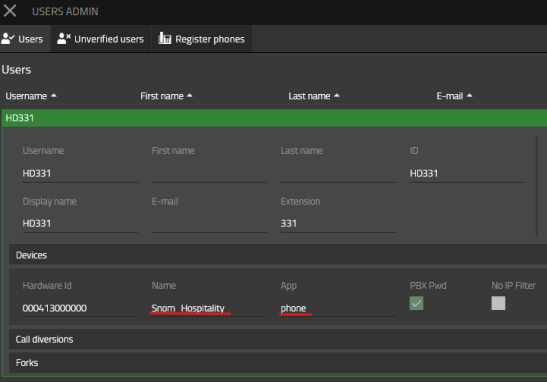Click the register phones desk phone icon
The height and width of the screenshot is (382, 547).
click(x=165, y=38)
